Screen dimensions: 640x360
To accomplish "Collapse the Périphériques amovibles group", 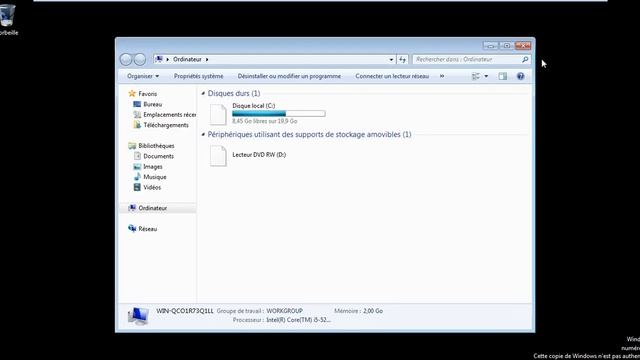I will pos(203,134).
